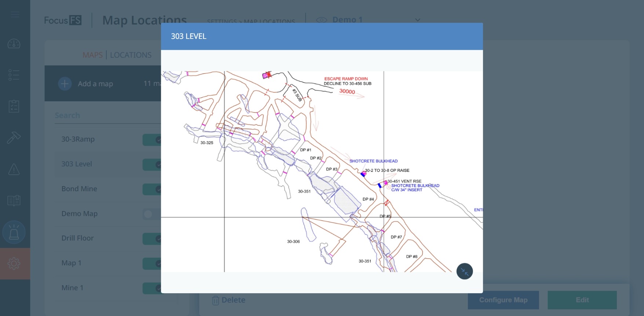
Task: Click the 30-2 TO 30-8 OP RAISE label
Action: [x=387, y=170]
